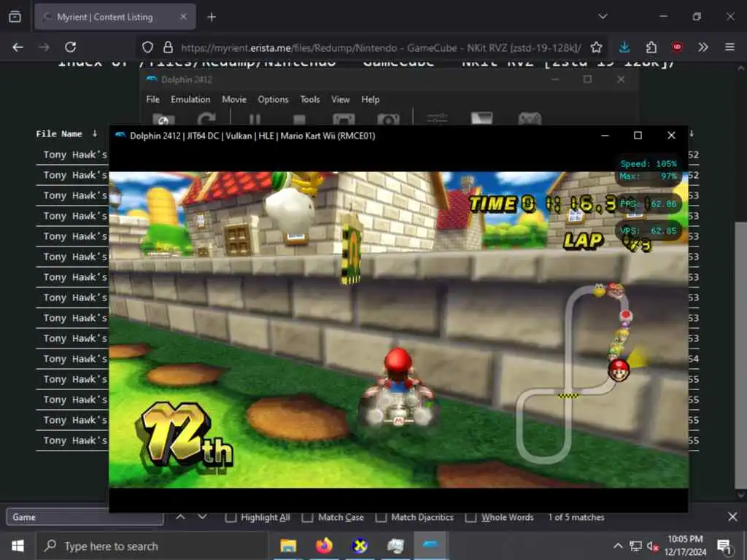
Task: Go to previous find match arrow
Action: 181,517
